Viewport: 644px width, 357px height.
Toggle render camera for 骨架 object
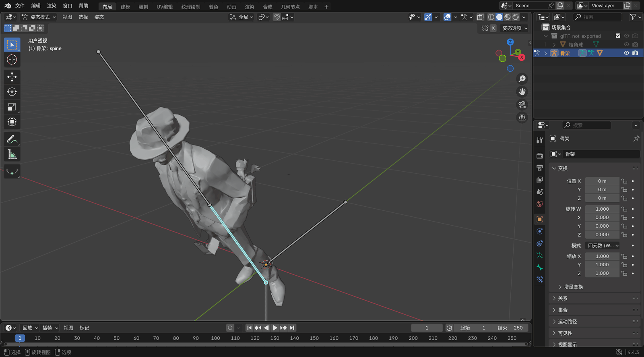point(635,53)
